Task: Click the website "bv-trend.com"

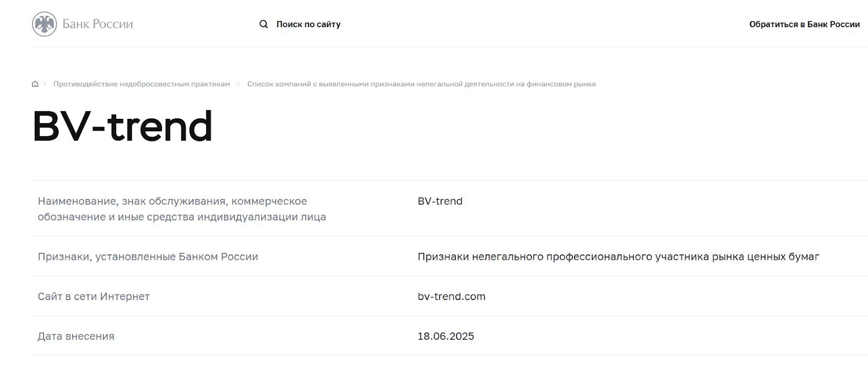Action: tap(451, 296)
